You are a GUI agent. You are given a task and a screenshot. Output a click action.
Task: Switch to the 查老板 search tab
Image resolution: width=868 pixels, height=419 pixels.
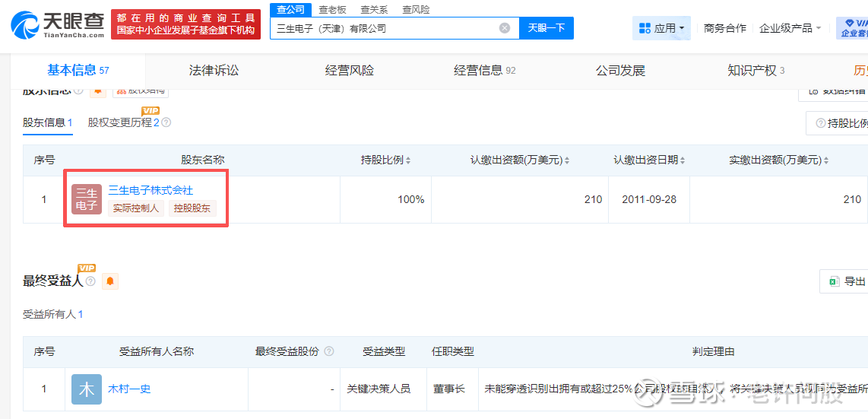332,9
